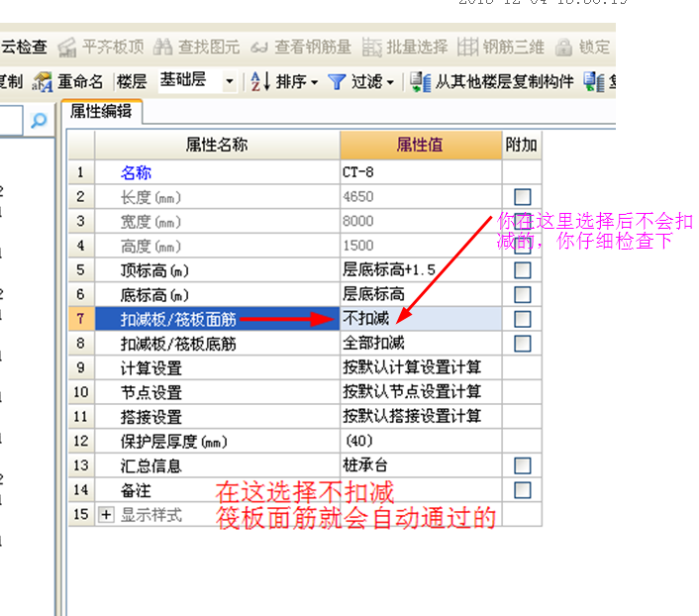Expand the 排序 dropdown arrow
The image size is (699, 616).
[x=314, y=82]
